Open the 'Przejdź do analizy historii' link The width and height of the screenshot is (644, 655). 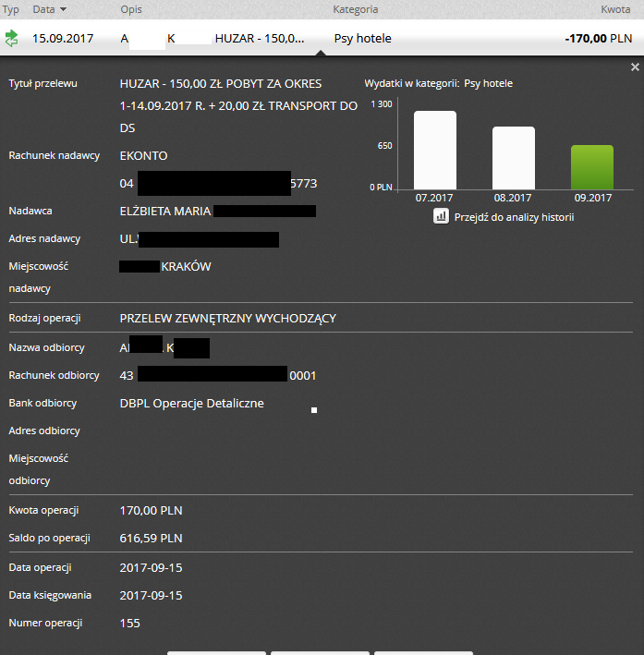[514, 217]
